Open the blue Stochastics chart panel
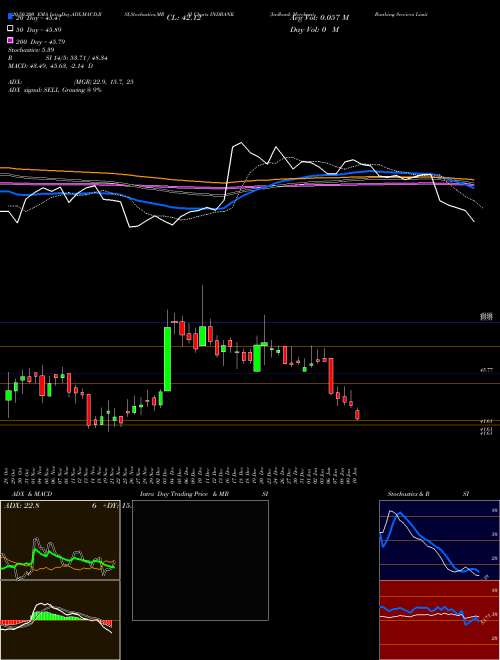Viewport: 500px width, 660px height. [439, 540]
